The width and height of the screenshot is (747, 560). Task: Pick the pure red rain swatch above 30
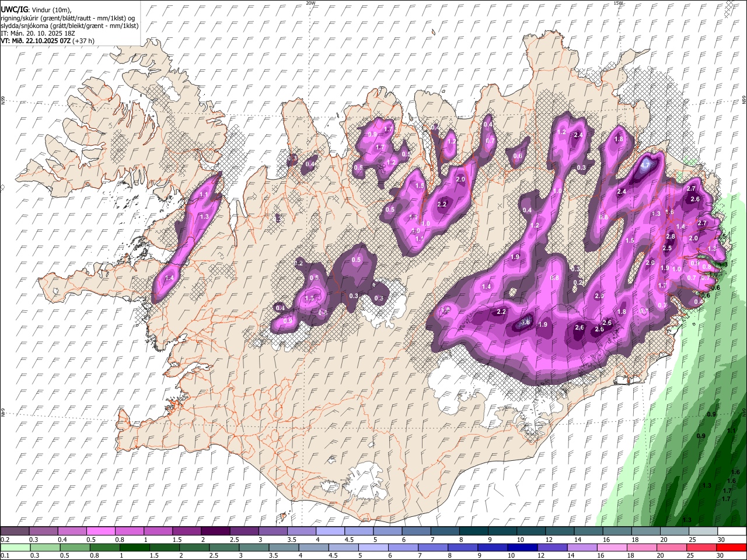[732, 548]
